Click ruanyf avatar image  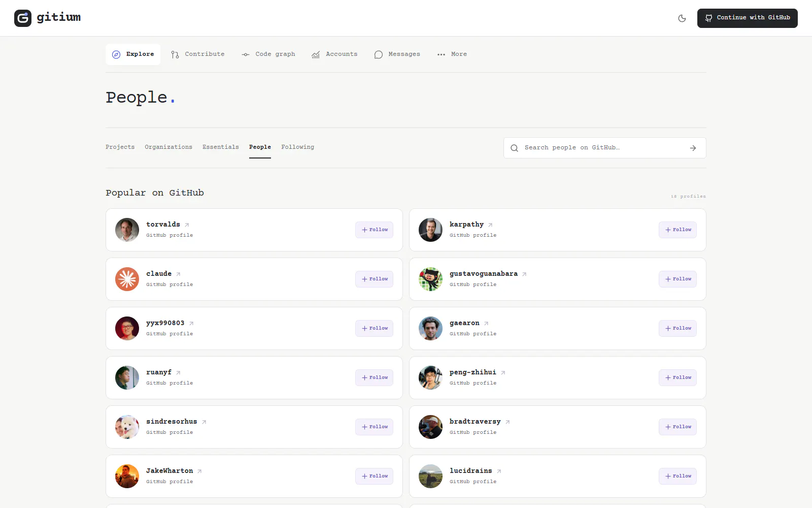[127, 378]
